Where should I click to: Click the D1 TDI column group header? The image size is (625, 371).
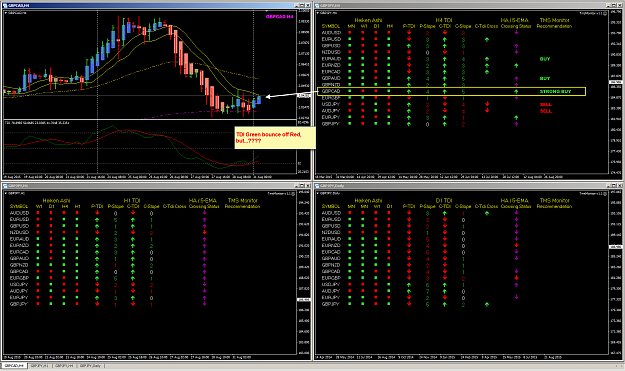click(444, 200)
